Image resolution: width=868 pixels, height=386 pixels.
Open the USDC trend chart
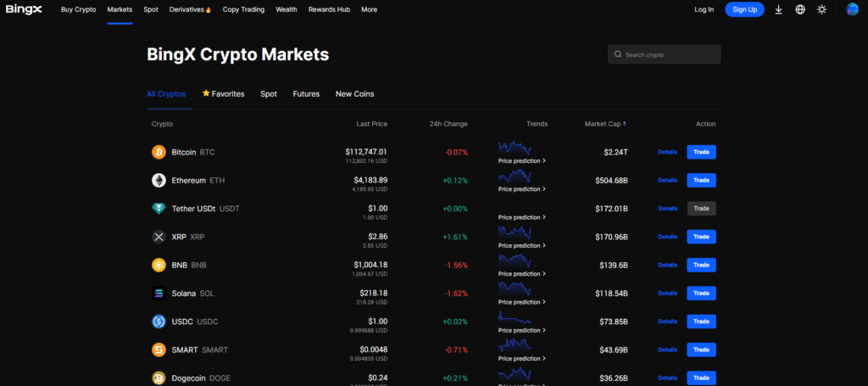click(515, 317)
